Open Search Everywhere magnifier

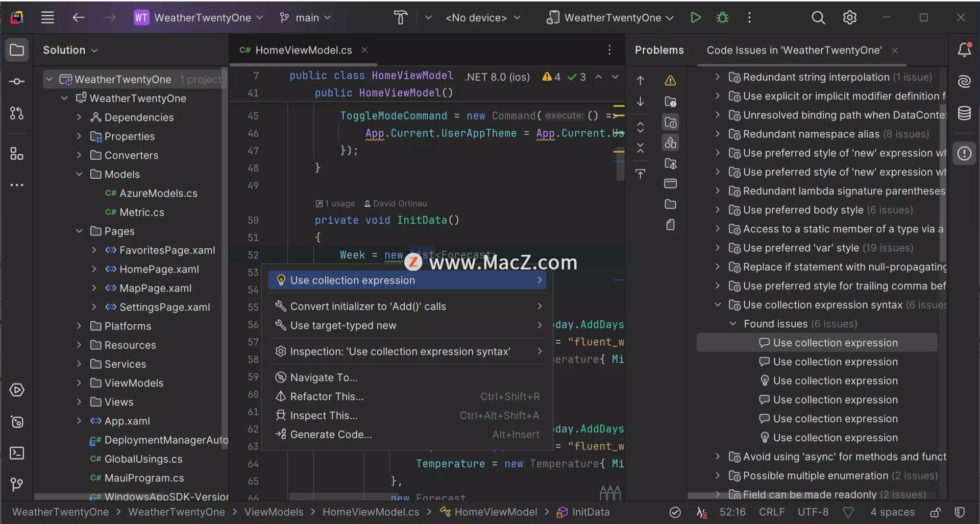[818, 18]
